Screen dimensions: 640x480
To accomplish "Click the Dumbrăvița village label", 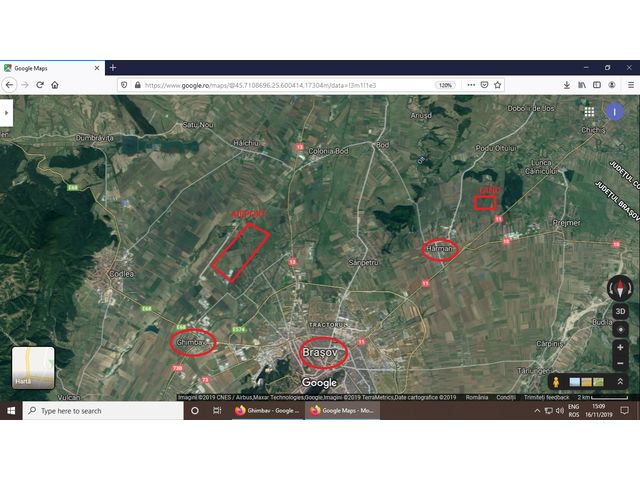I will click(95, 138).
